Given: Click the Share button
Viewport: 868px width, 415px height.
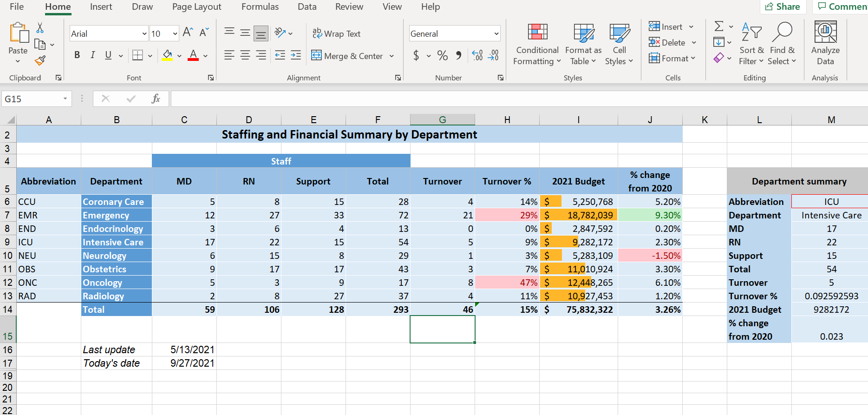Looking at the screenshot, I should point(783,7).
